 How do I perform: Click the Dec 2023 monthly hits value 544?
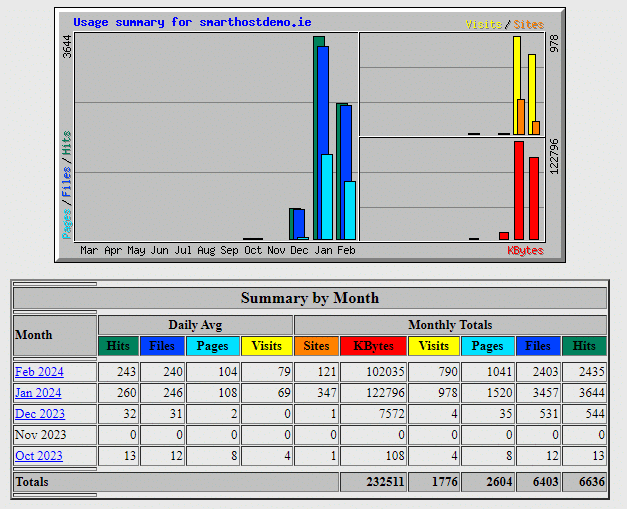[595, 414]
